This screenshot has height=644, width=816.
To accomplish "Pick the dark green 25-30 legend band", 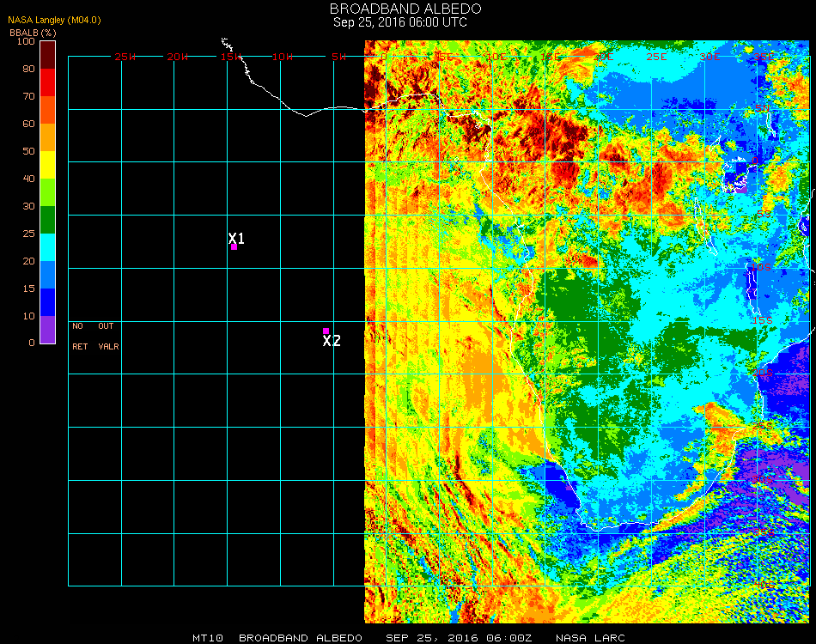I will coord(47,219).
